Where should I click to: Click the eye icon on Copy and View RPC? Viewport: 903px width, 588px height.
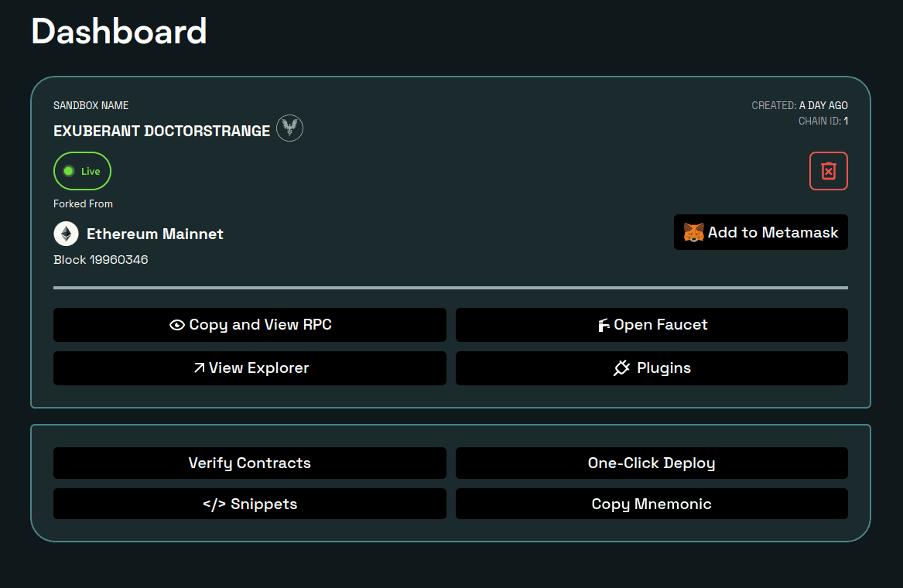click(176, 325)
